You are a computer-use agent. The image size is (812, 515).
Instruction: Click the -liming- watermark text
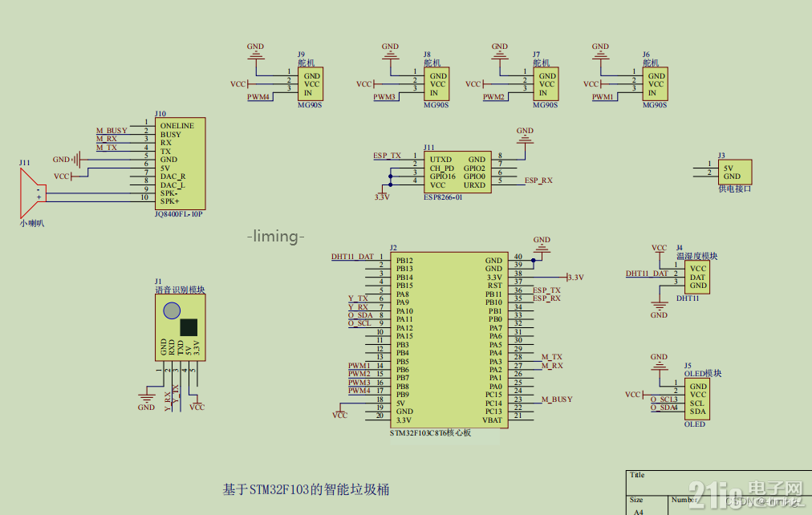click(x=275, y=237)
